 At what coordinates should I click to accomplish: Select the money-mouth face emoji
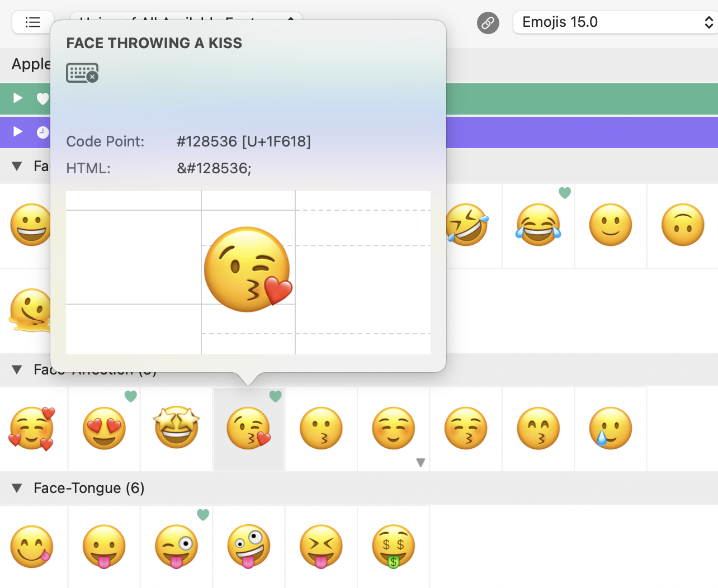coord(394,546)
